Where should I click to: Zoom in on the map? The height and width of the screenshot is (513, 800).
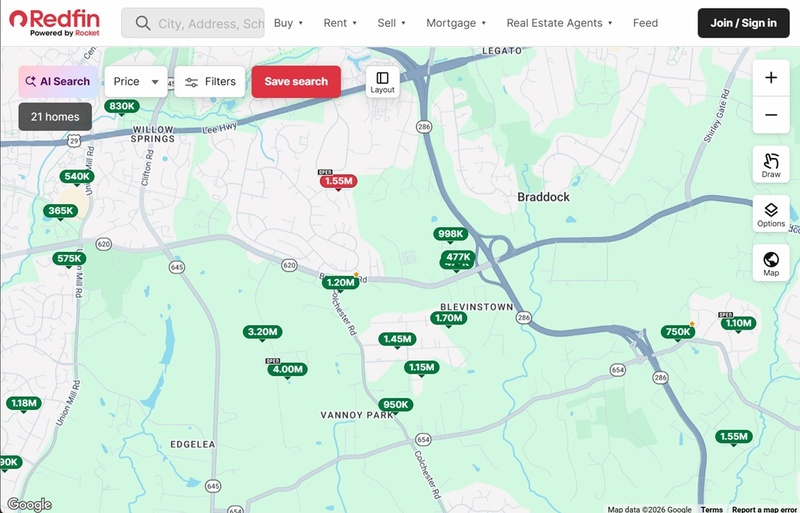click(771, 78)
